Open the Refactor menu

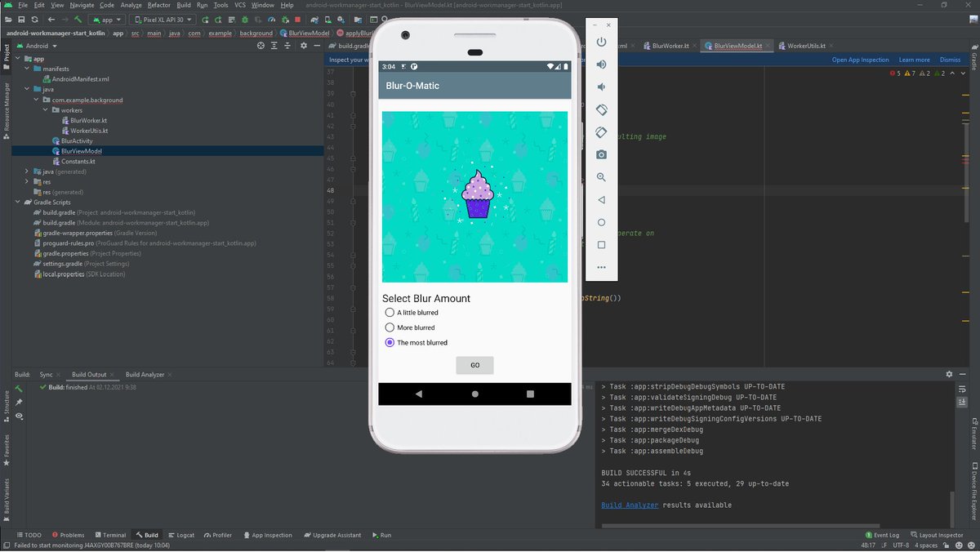tap(159, 5)
